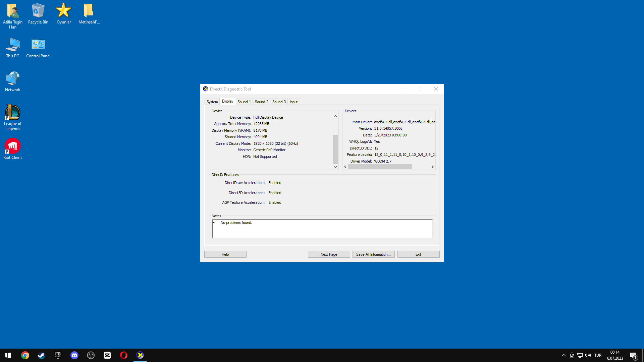
Task: Open the Oyunlar star folder icon
Action: coord(63,11)
